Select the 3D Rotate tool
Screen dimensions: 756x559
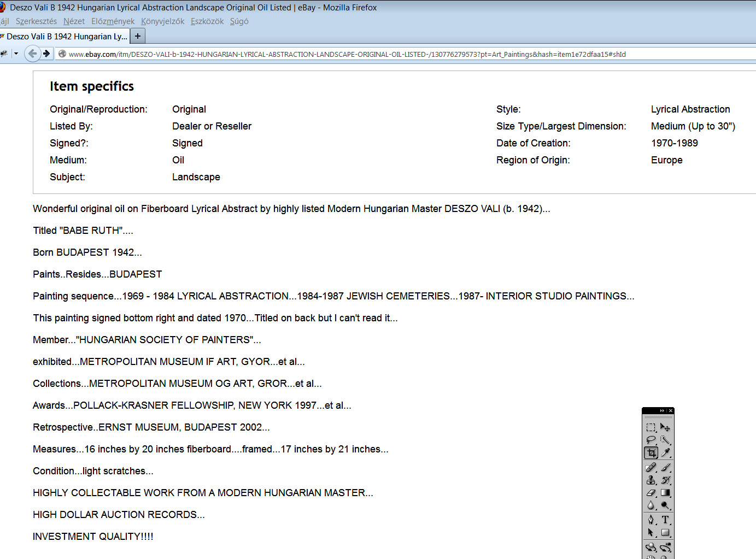tap(650, 548)
